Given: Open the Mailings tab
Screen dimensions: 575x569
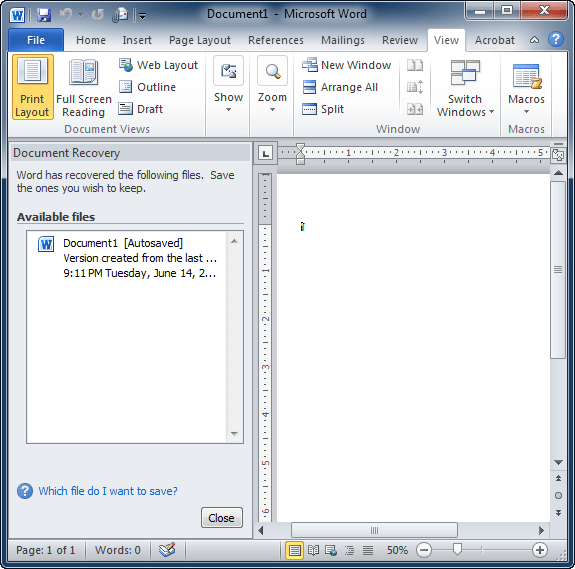Looking at the screenshot, I should (343, 40).
